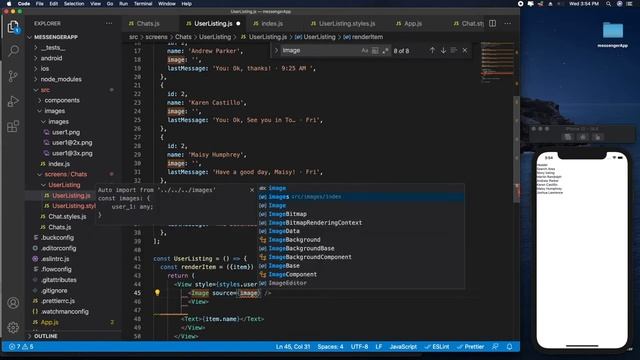640x360 pixels.
Task: Open Explorer more actions ellipsis
Action: click(x=109, y=24)
